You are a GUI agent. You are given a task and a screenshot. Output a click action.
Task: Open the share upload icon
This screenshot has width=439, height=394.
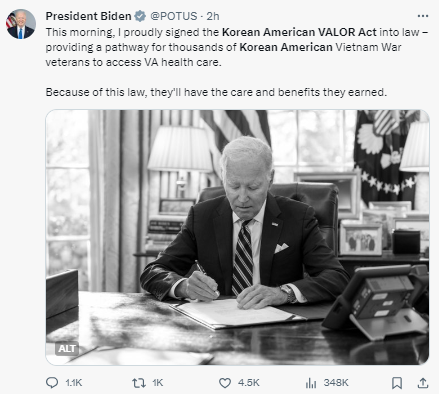(423, 383)
